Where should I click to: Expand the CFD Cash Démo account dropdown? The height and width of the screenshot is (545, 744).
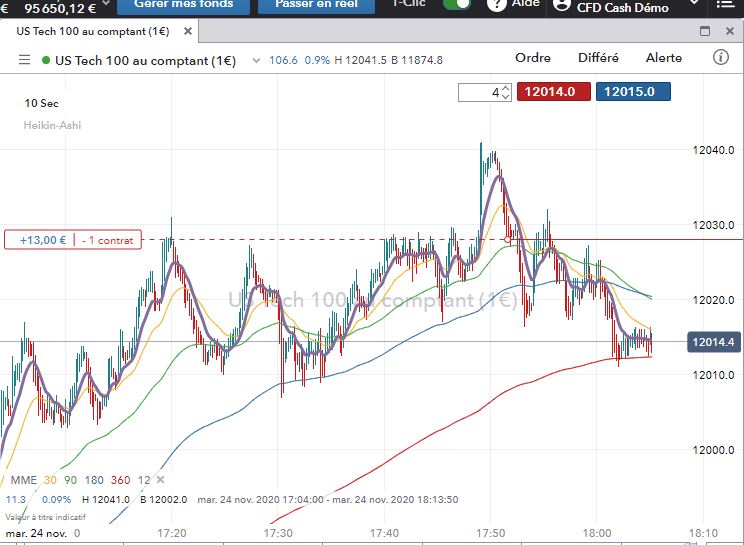click(x=694, y=3)
